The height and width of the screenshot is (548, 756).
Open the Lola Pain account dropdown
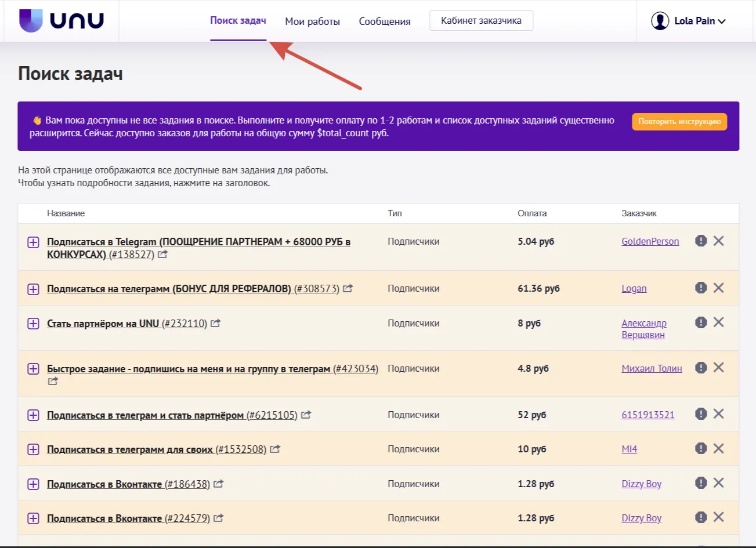click(700, 21)
